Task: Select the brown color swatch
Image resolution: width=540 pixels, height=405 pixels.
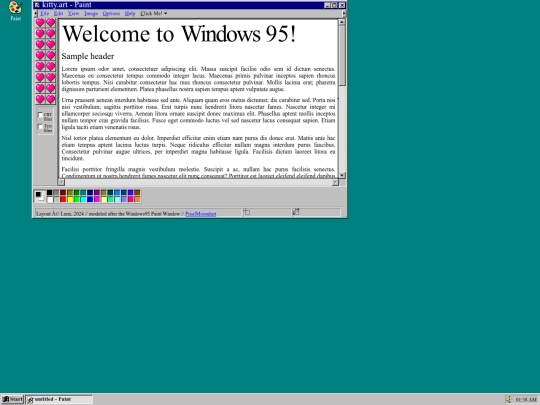Action: (x=137, y=193)
